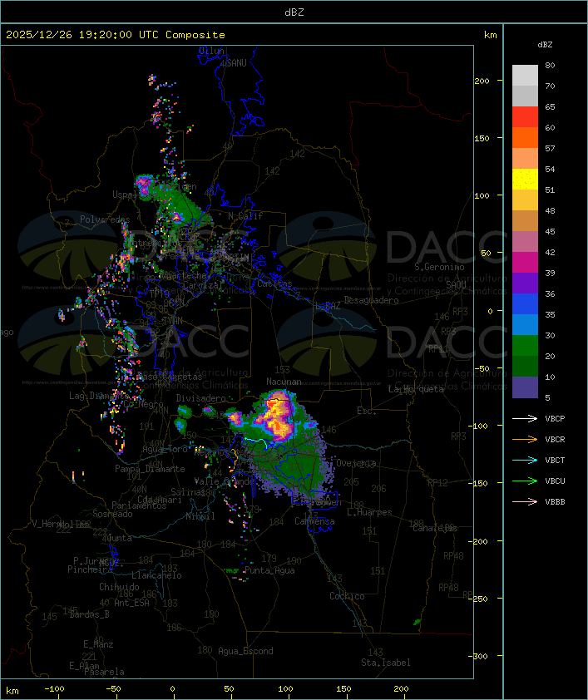Click the cyan VBCT arrow icon
The image size is (588, 700).
pyautogui.click(x=525, y=460)
